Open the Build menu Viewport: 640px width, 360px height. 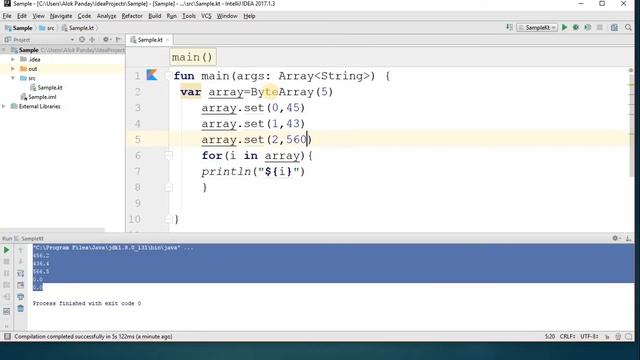click(154, 16)
